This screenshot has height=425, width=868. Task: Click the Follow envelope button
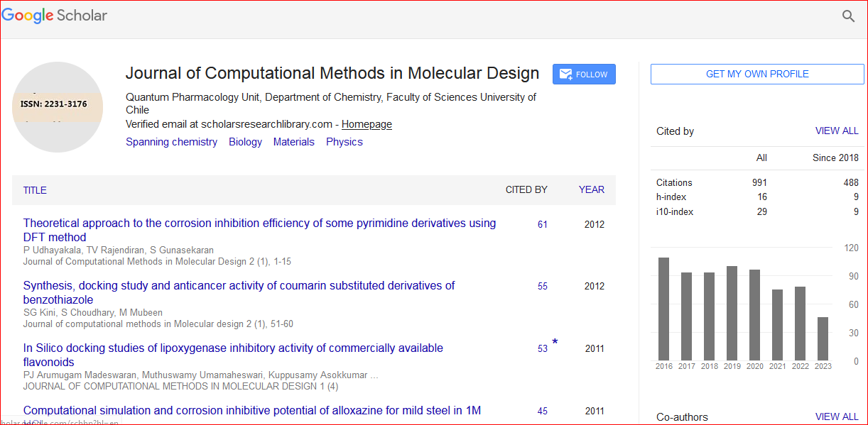pos(584,74)
